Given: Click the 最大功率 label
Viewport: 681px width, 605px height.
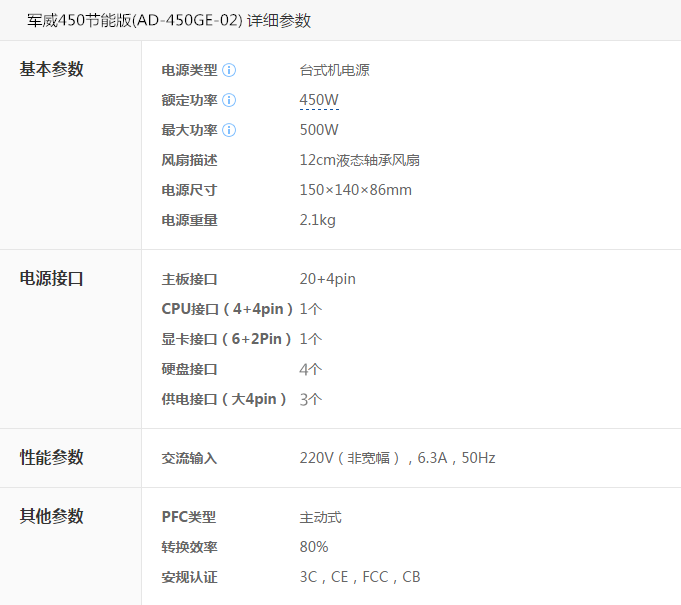Looking at the screenshot, I should 189,130.
